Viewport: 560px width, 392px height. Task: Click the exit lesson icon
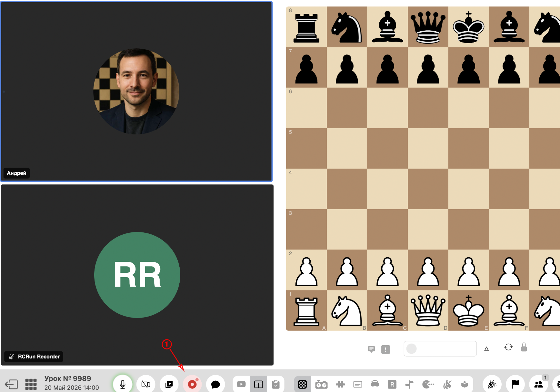(x=11, y=384)
